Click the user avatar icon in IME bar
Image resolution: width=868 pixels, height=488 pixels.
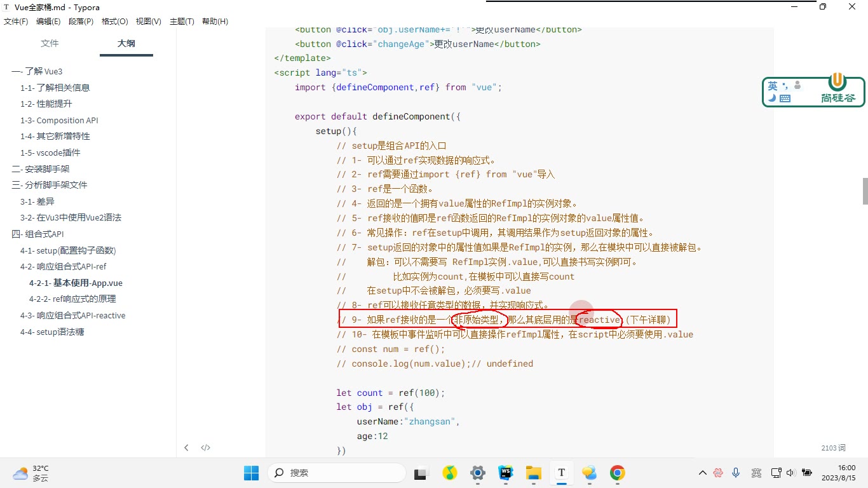click(x=797, y=85)
